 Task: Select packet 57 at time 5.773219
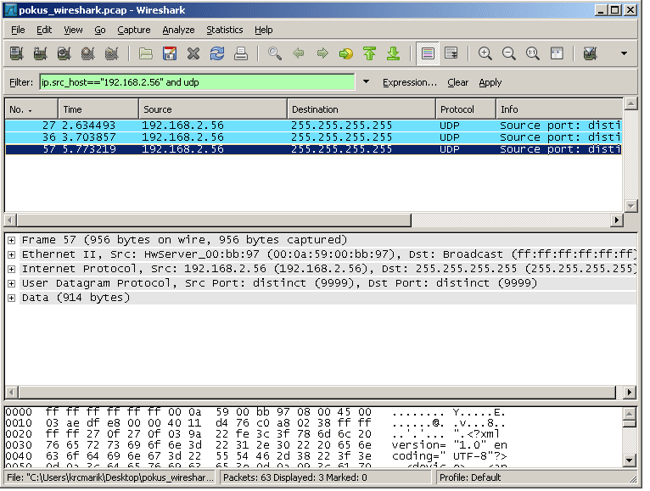(313, 149)
